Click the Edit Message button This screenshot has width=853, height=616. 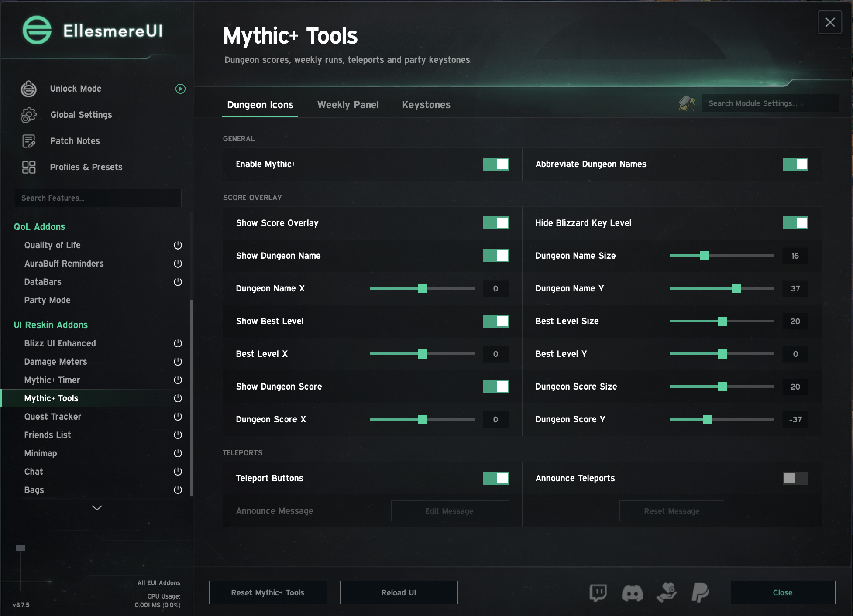(450, 511)
